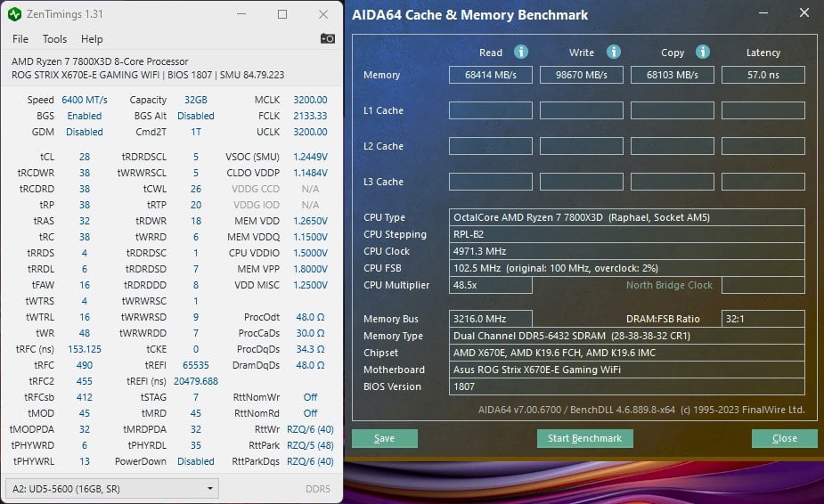
Task: Click the CPU Type field showing 7800X3D
Action: pos(627,217)
